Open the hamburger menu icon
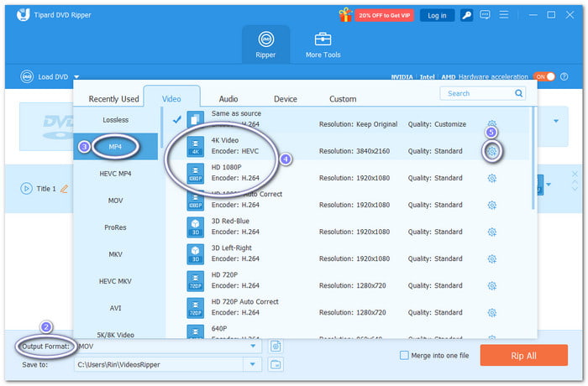Image resolution: width=588 pixels, height=386 pixels. [x=504, y=14]
